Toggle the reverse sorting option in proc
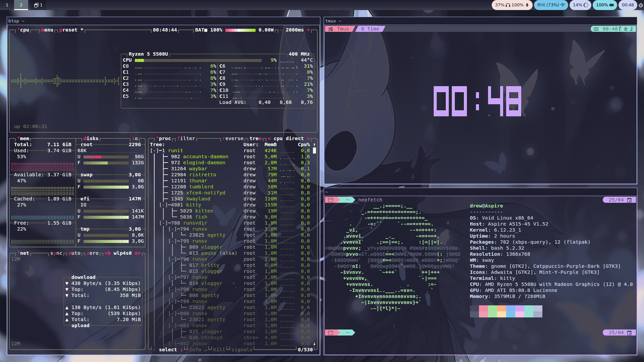This screenshot has height=362, width=644. 233,138
